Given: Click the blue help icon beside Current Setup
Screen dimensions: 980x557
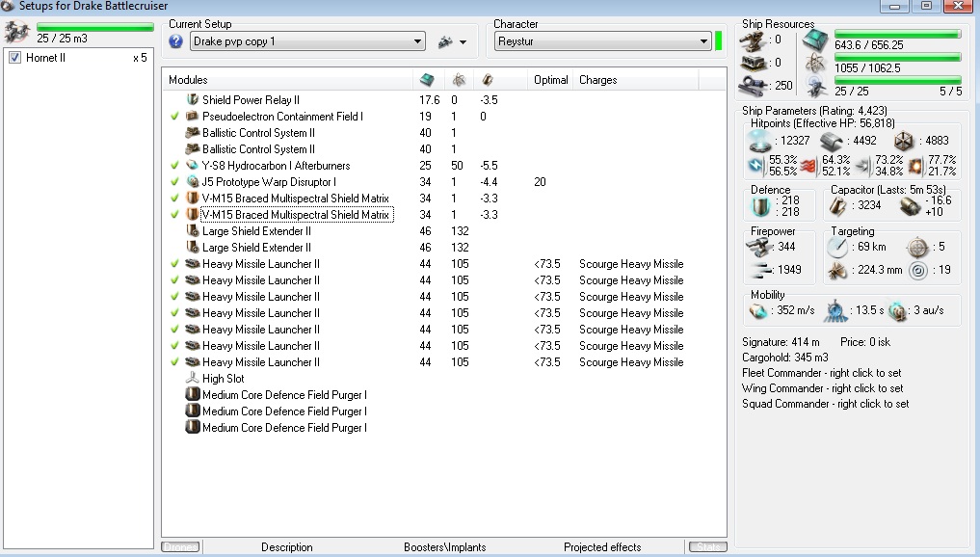Looking at the screenshot, I should tap(175, 41).
